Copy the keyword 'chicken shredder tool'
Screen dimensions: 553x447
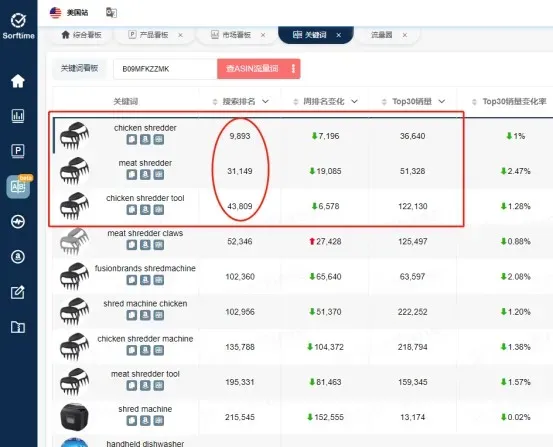coord(132,210)
